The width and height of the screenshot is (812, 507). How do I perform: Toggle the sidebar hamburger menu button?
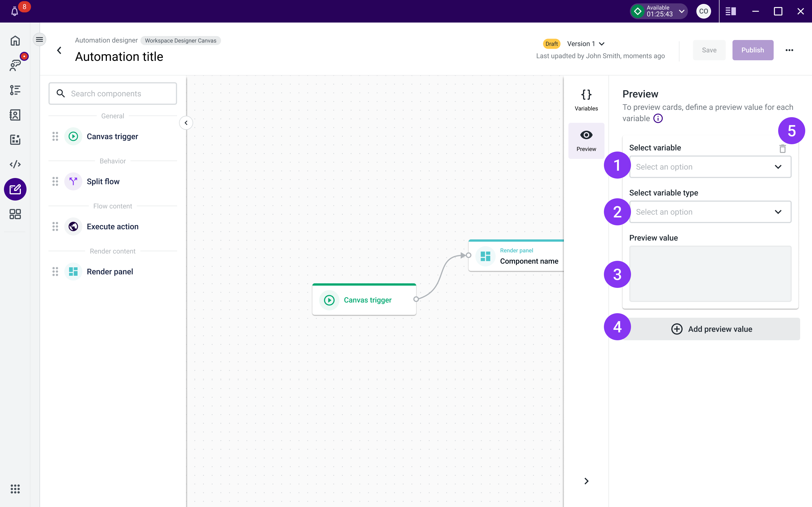(x=39, y=39)
